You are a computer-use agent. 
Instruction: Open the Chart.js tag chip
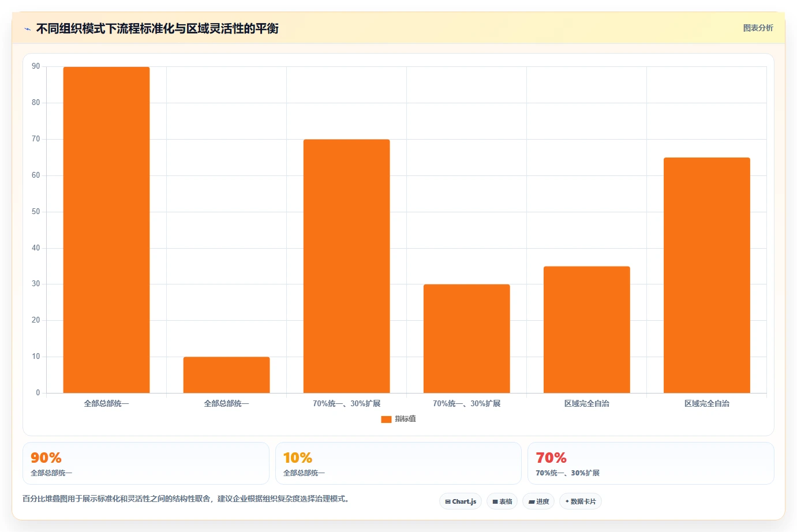coord(461,501)
